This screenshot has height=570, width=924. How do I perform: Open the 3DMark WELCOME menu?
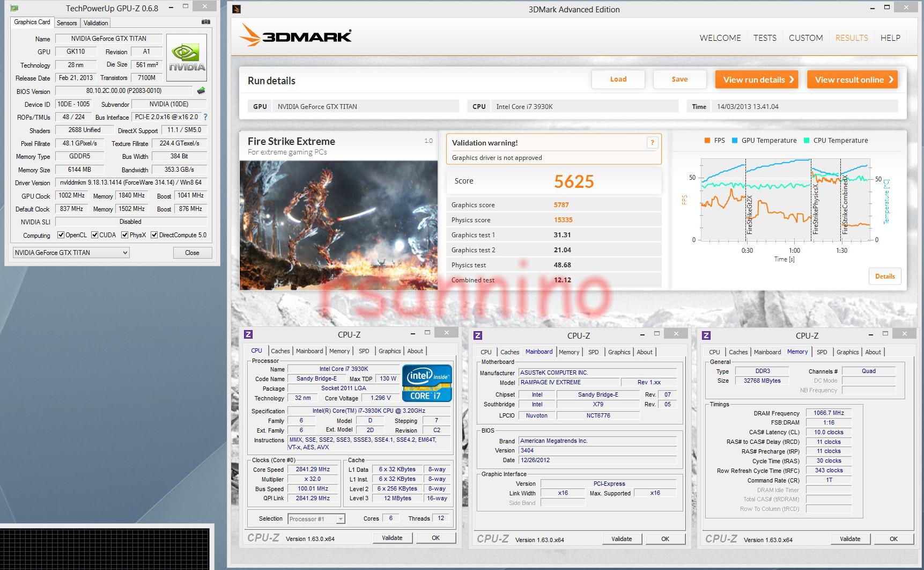tap(720, 38)
